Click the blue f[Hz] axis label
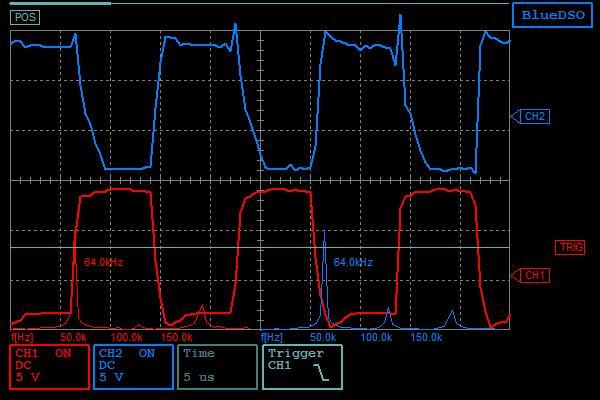The image size is (600, 400). click(272, 337)
